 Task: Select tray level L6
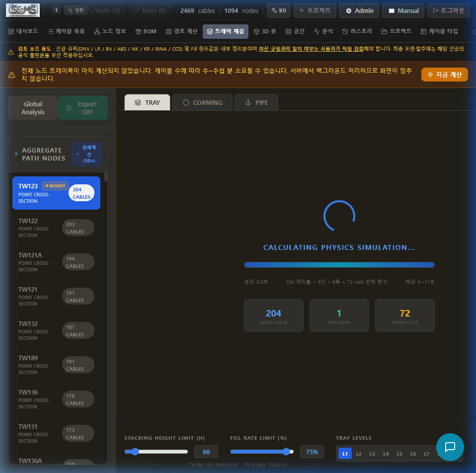point(413,454)
